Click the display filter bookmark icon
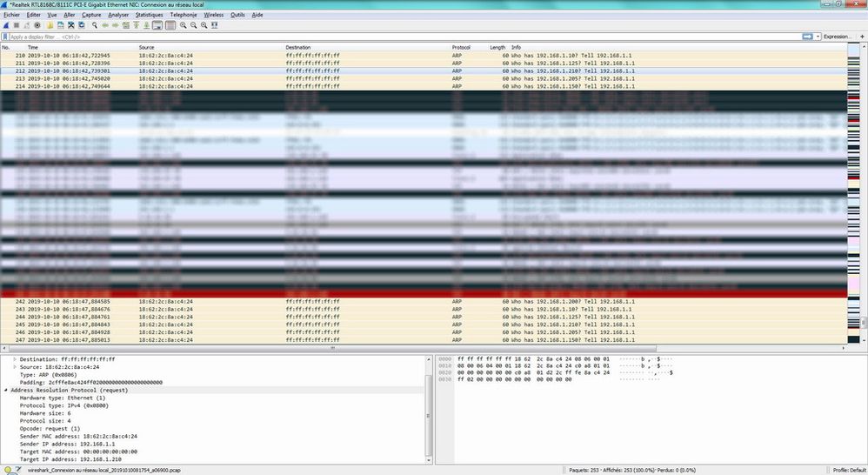The width and height of the screenshot is (868, 475). [x=5, y=37]
